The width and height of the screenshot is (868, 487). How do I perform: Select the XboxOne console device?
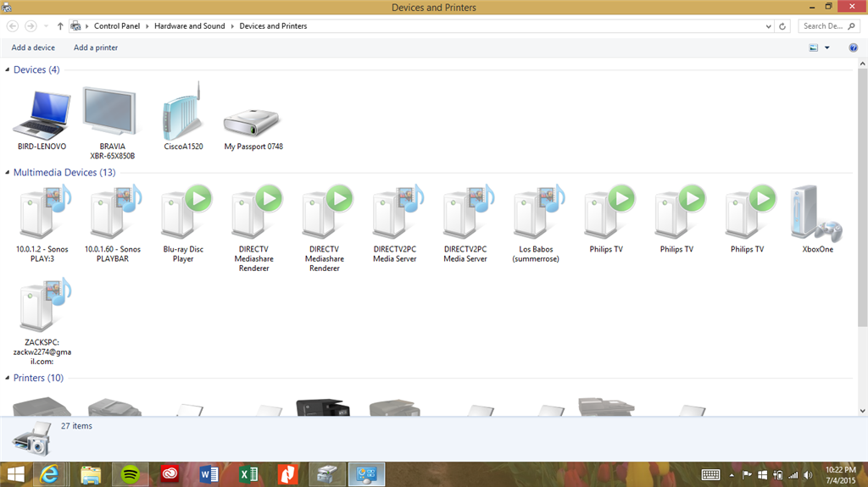[x=818, y=219]
